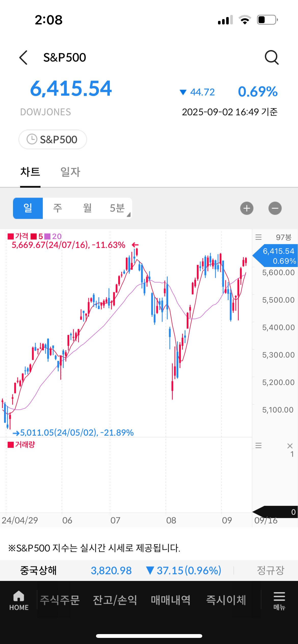
Task: Open 잔고/손익 balance page
Action: [115, 600]
